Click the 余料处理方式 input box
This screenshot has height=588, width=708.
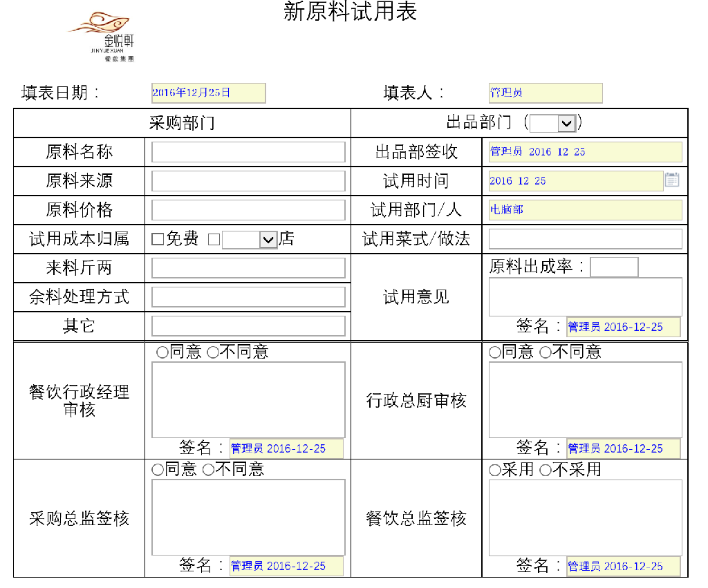(248, 297)
